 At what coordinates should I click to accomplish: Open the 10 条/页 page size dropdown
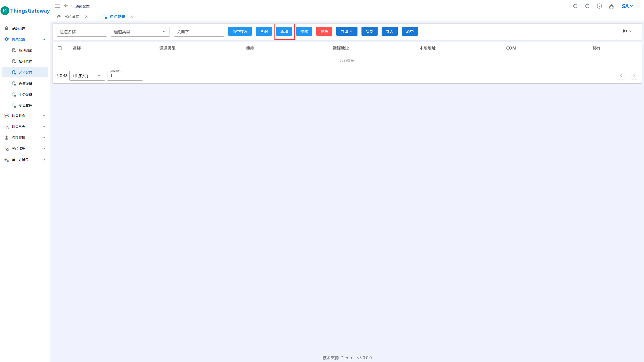[x=87, y=76]
